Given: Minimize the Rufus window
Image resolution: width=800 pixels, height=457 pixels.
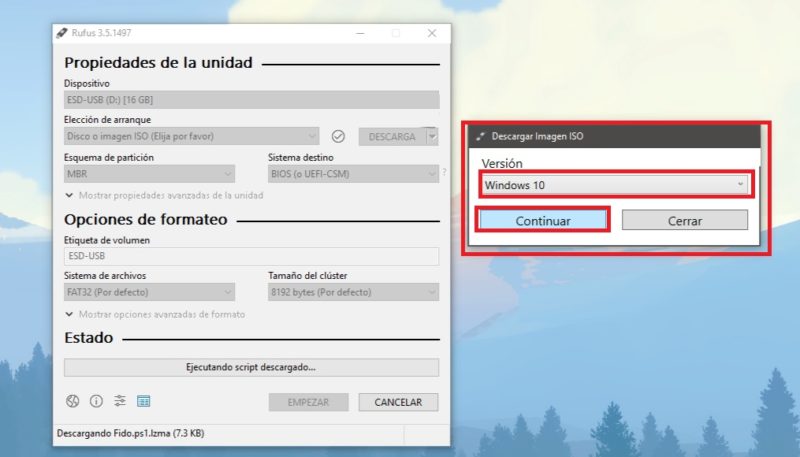Looking at the screenshot, I should click(360, 33).
